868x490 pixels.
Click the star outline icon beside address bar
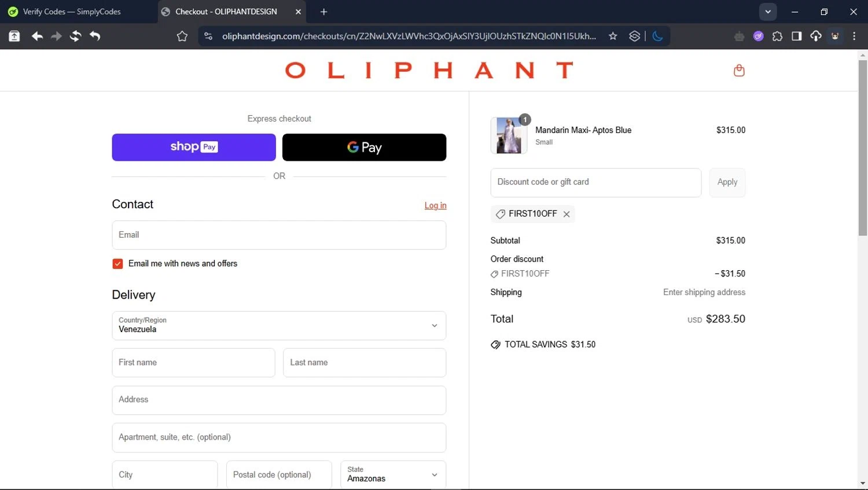coord(182,36)
